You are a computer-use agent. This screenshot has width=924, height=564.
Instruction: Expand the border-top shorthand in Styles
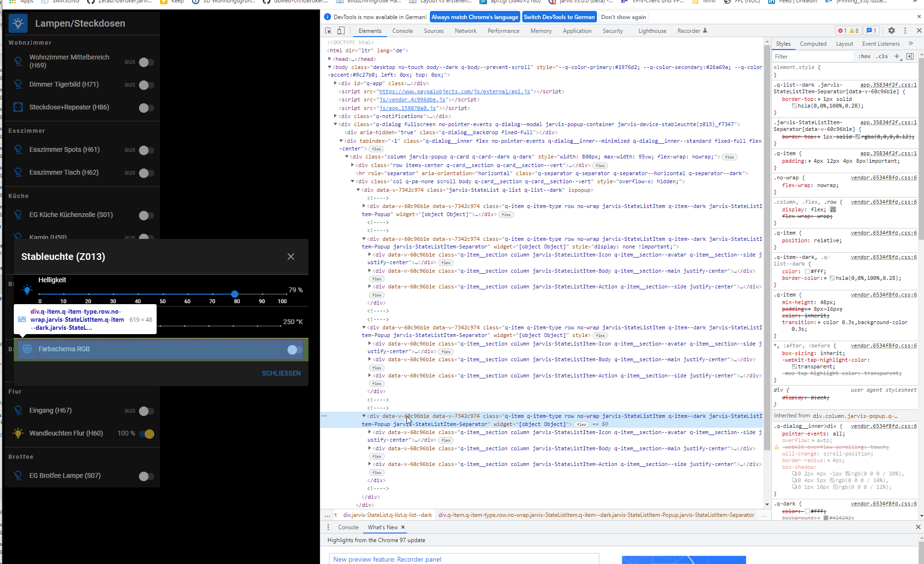[x=819, y=99]
